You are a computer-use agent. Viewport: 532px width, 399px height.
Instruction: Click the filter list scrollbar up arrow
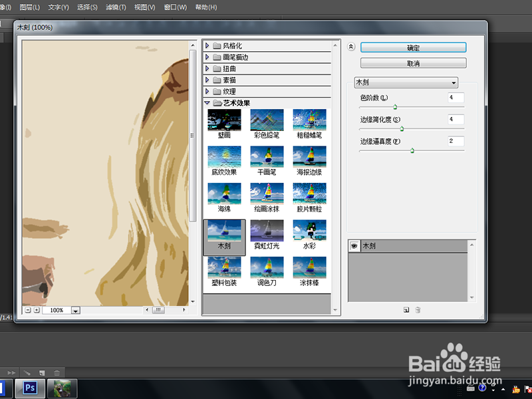click(x=335, y=45)
